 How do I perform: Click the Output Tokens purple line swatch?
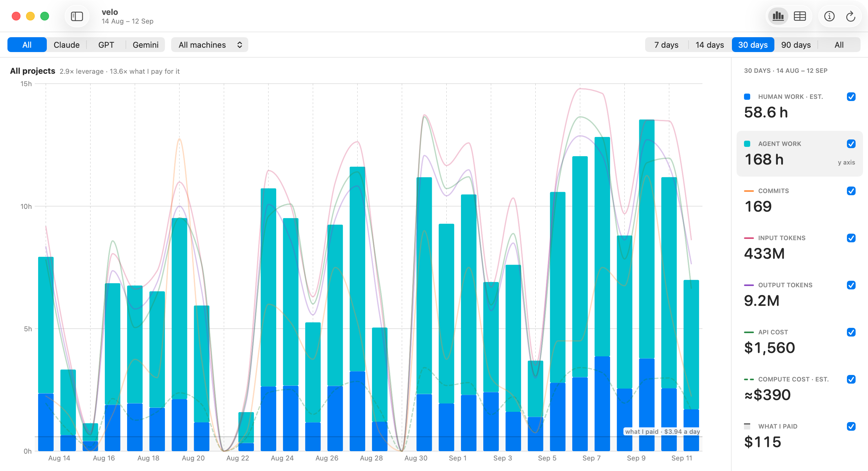pyautogui.click(x=749, y=285)
